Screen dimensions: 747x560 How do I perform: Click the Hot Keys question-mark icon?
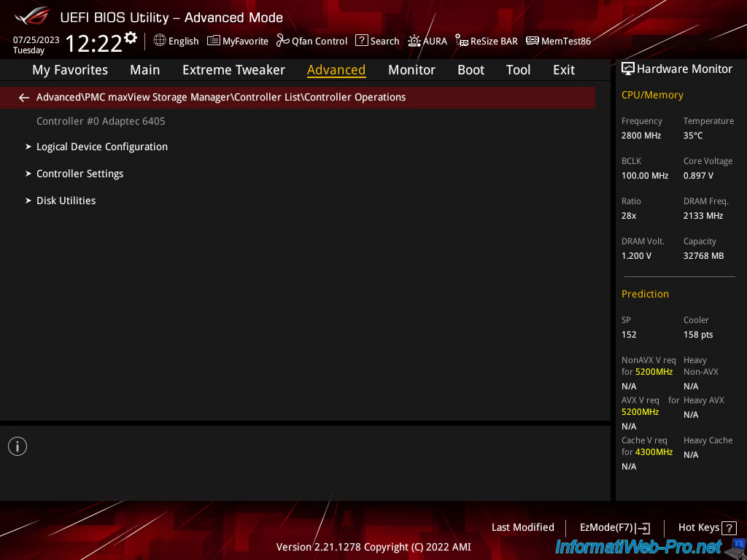point(729,528)
